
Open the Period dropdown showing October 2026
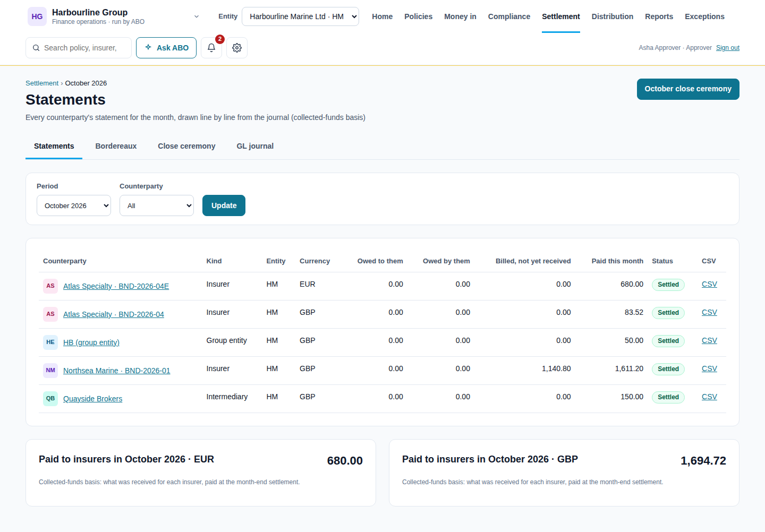(74, 205)
